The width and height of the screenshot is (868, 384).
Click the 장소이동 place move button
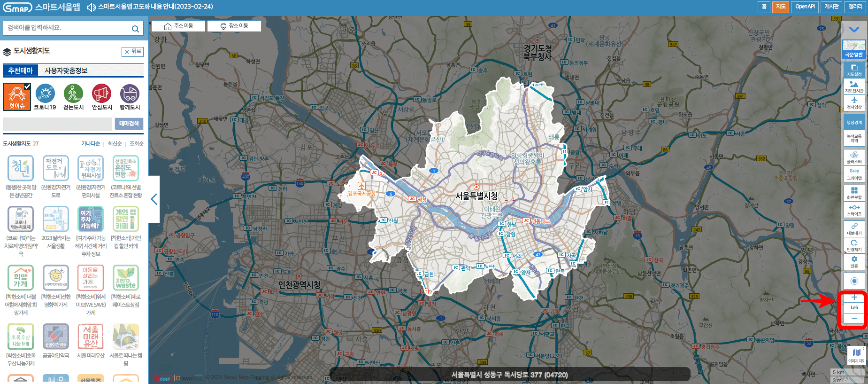tap(234, 26)
